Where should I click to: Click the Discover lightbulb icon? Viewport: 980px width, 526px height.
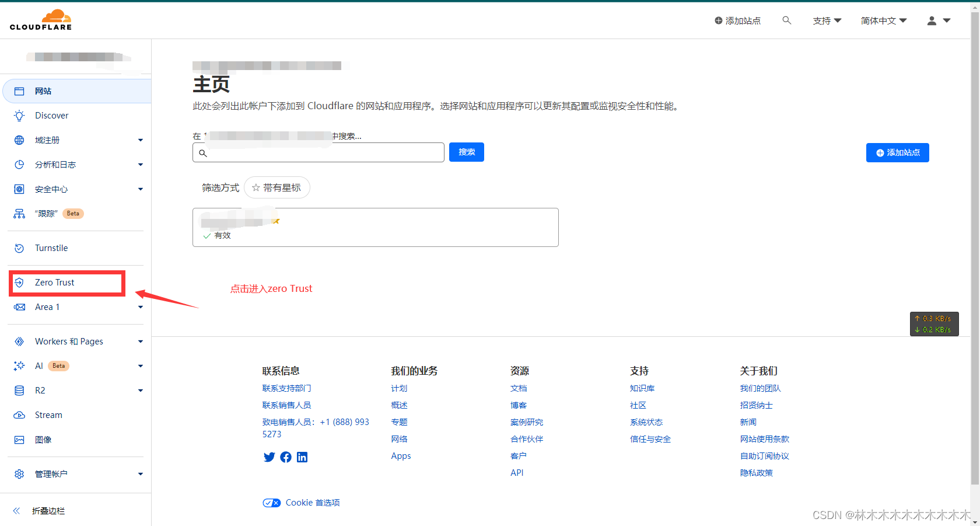coord(19,116)
